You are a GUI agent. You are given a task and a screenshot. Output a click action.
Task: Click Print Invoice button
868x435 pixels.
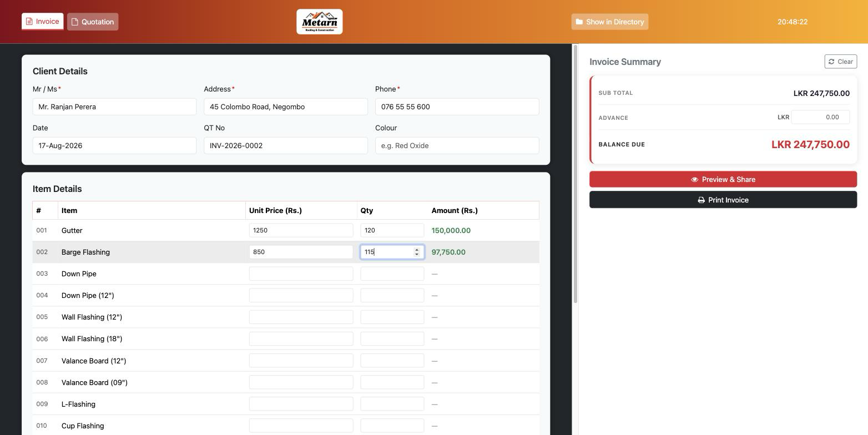(x=723, y=200)
